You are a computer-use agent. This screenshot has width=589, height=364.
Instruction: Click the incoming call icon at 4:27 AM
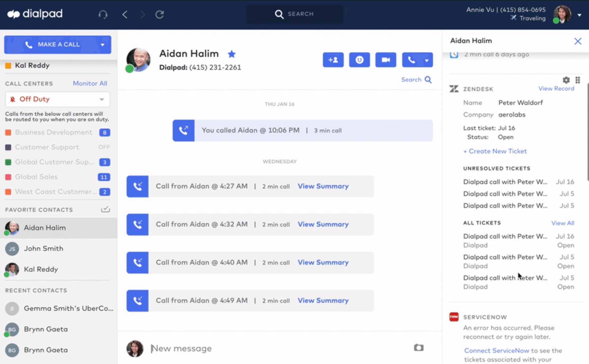[x=137, y=186]
